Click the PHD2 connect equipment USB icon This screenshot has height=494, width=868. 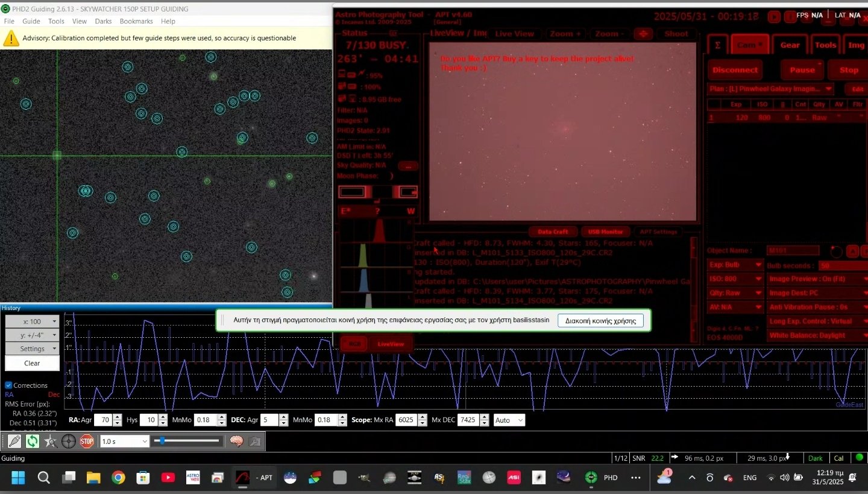click(x=14, y=442)
